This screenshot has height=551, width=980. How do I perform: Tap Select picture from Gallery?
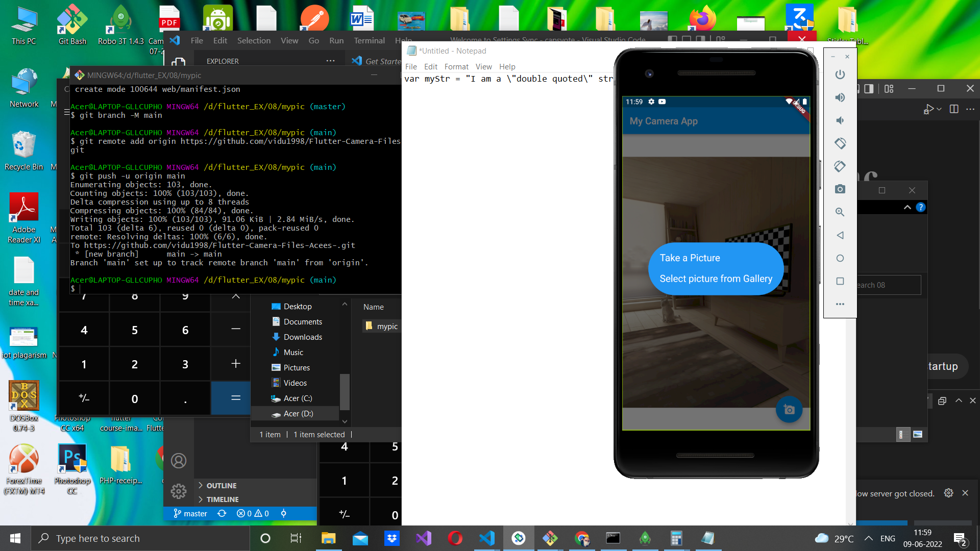coord(716,279)
